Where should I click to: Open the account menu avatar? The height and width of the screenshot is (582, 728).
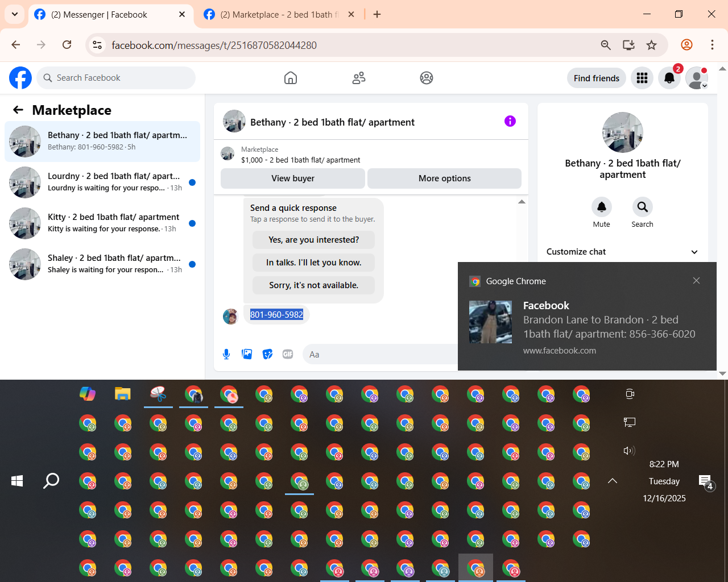coord(697,78)
